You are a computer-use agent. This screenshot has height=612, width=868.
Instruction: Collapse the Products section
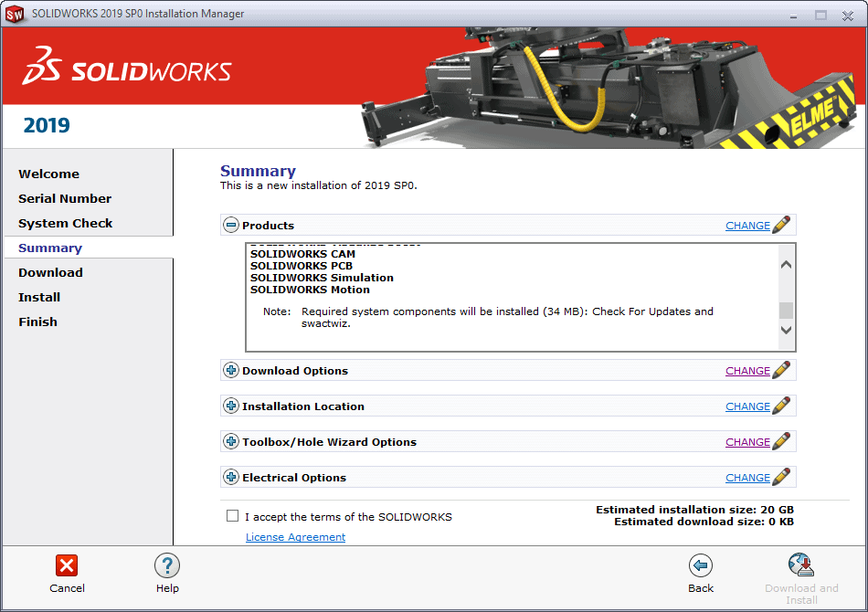pos(231,225)
